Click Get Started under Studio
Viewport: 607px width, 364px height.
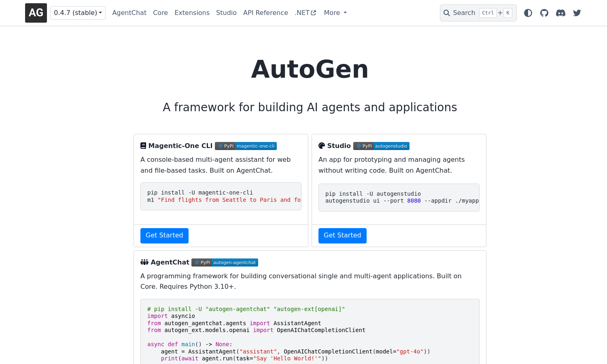(x=342, y=235)
